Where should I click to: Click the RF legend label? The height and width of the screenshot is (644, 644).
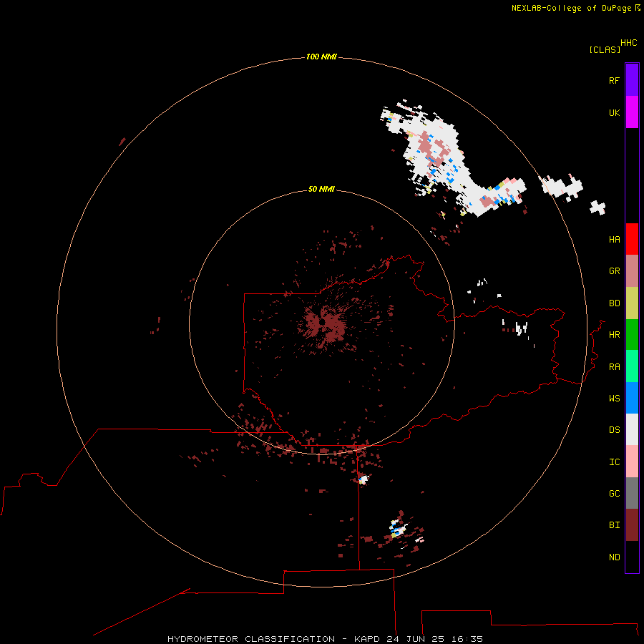pos(614,80)
